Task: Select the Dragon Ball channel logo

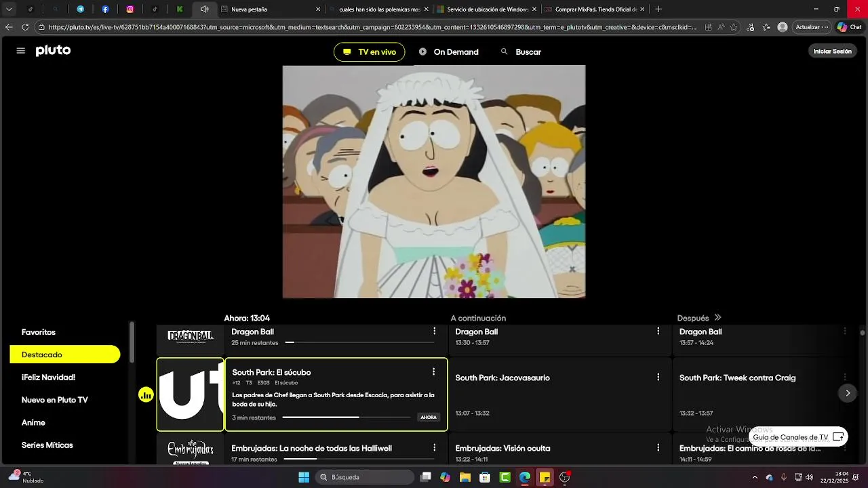Action: (191, 337)
